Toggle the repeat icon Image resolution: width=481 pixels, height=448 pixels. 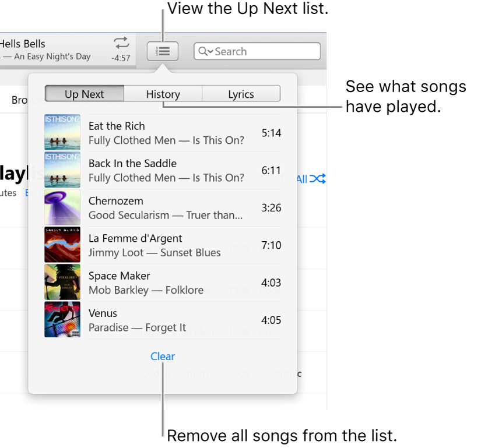pyautogui.click(x=122, y=43)
